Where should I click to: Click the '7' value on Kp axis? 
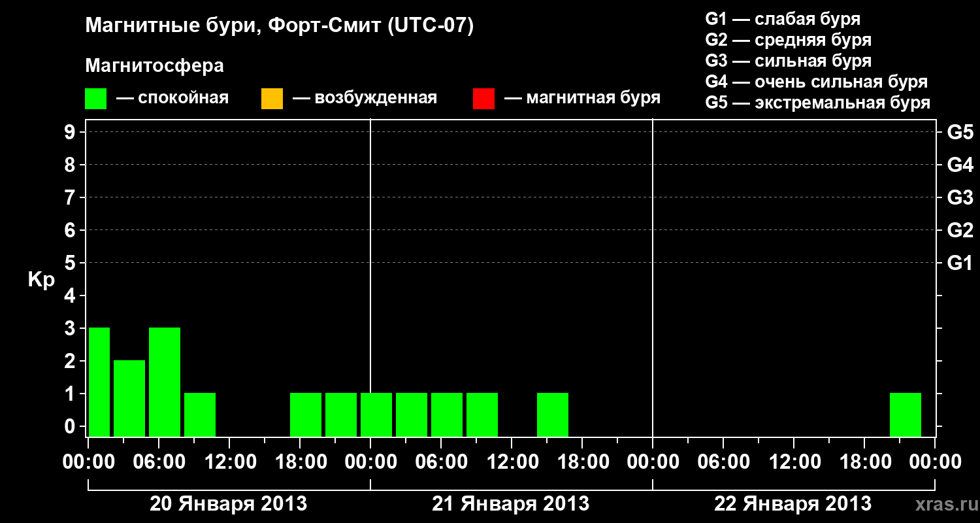[x=71, y=197]
